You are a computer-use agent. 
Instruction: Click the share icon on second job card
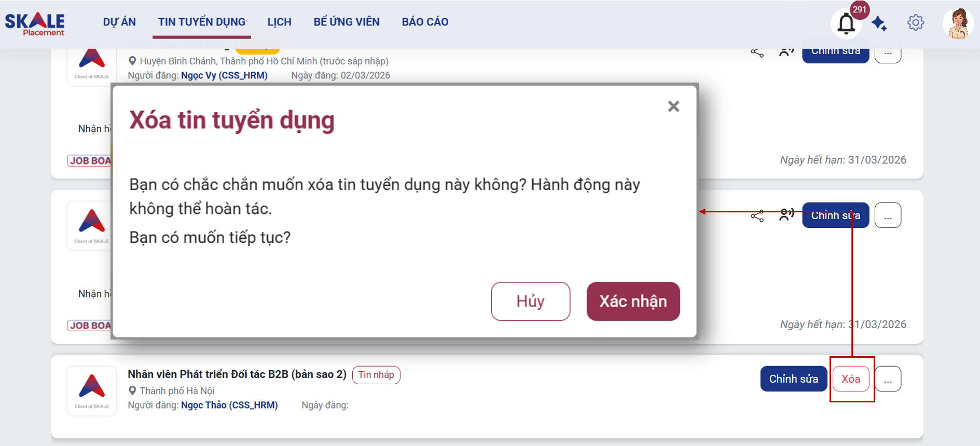click(x=757, y=215)
